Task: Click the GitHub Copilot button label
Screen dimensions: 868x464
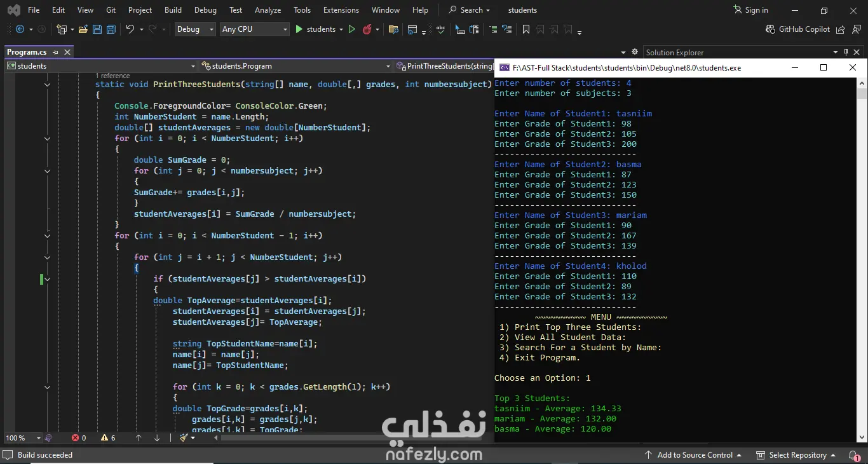Action: (x=804, y=29)
